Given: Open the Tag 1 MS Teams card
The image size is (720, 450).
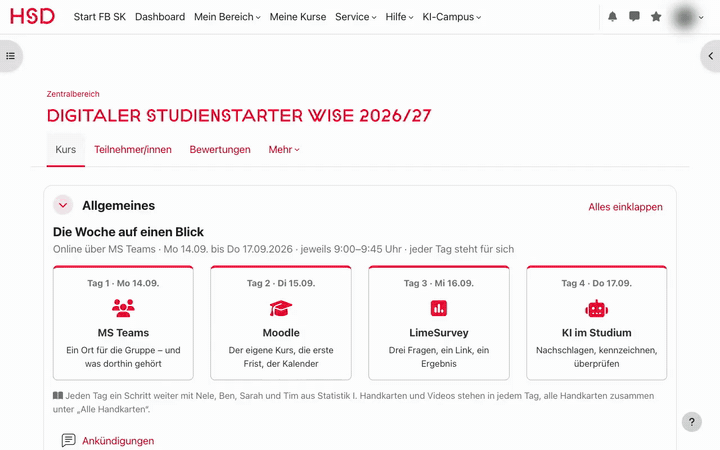Looking at the screenshot, I should click(123, 323).
